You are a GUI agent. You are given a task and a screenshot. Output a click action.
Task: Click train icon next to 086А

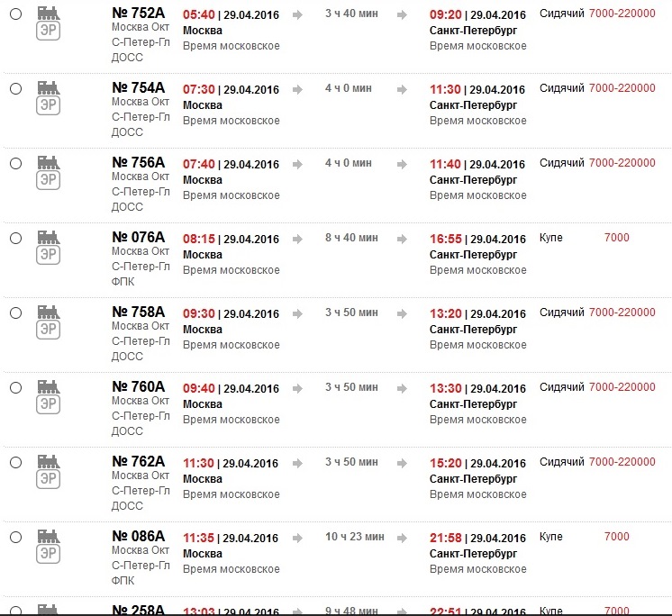pos(48,536)
